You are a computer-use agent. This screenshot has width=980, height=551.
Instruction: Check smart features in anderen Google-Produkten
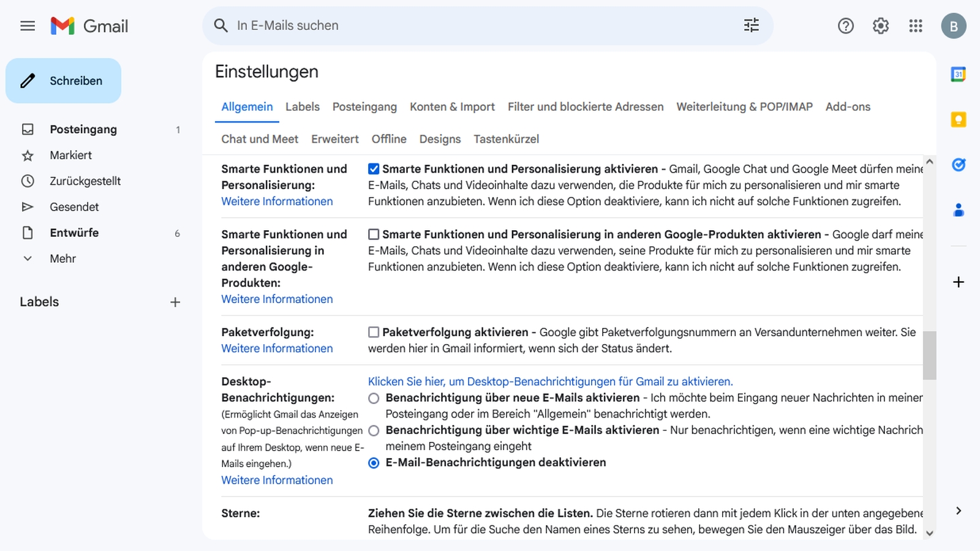click(x=374, y=234)
